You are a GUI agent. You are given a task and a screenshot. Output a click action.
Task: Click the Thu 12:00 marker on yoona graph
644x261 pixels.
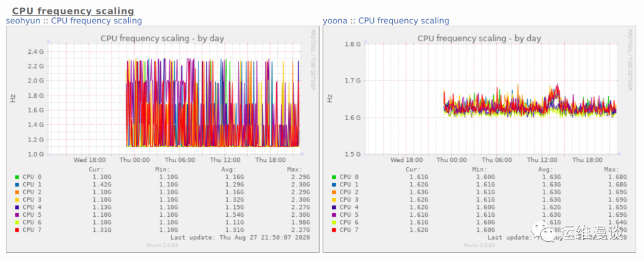tap(541, 159)
